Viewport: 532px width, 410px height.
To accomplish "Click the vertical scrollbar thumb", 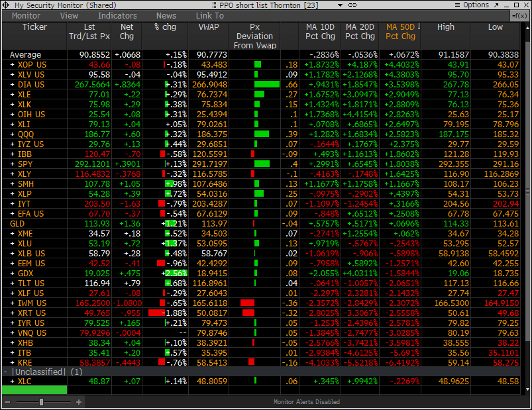I will pos(527,191).
